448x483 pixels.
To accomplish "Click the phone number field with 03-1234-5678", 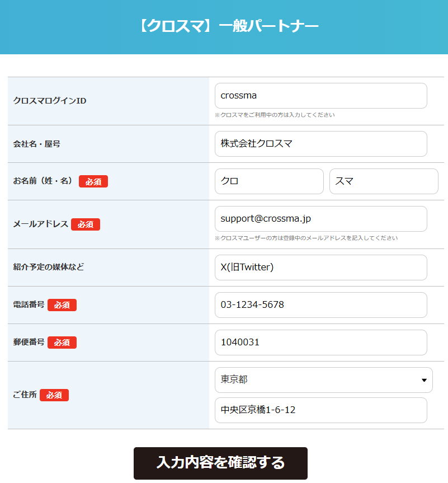I will tap(321, 305).
